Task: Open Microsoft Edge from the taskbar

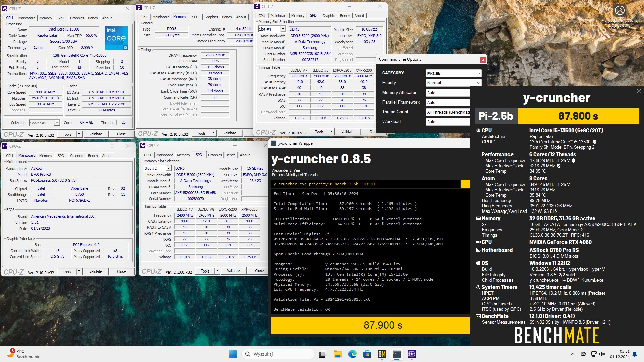Action: (352, 354)
